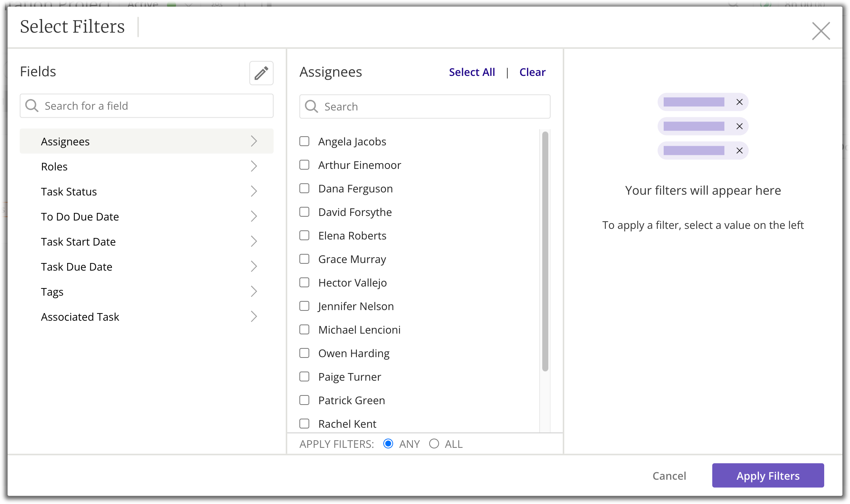This screenshot has width=850, height=504.
Task: Select the ALL radio button for filters
Action: click(434, 444)
